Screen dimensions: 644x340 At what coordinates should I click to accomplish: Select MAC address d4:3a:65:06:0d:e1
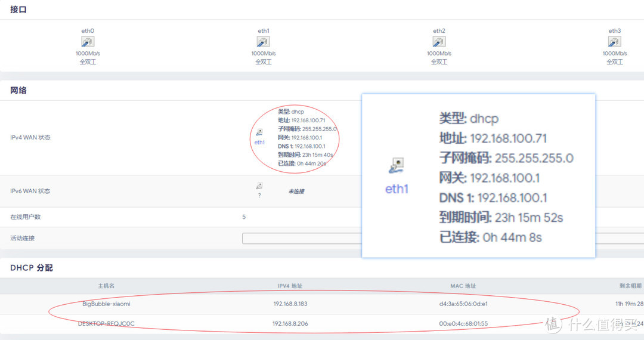[x=463, y=304]
